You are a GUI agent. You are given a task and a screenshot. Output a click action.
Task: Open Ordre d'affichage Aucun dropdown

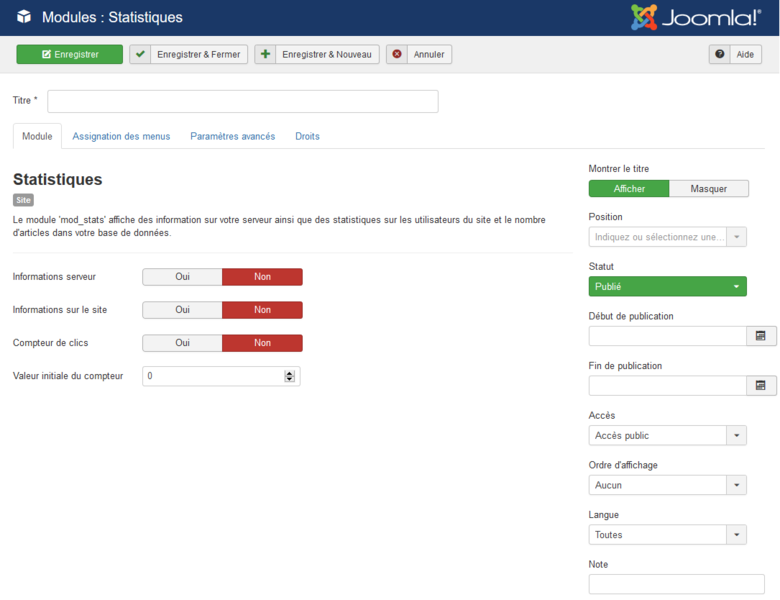pos(668,485)
